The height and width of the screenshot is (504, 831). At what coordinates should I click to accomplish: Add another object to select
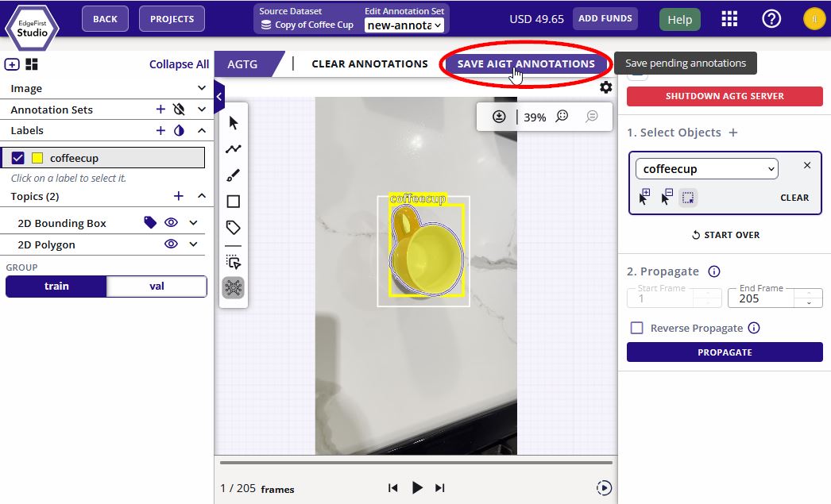click(733, 133)
